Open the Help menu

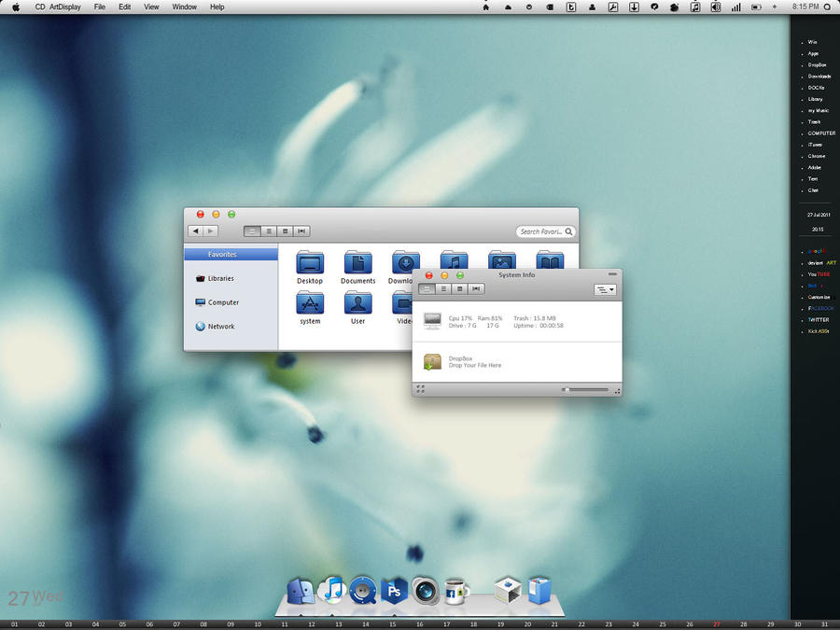(217, 7)
